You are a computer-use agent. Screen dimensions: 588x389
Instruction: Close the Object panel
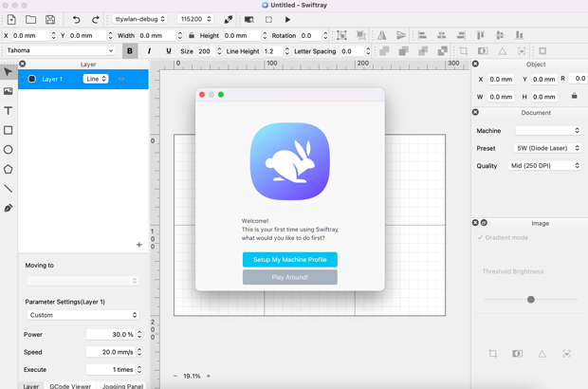pos(475,64)
